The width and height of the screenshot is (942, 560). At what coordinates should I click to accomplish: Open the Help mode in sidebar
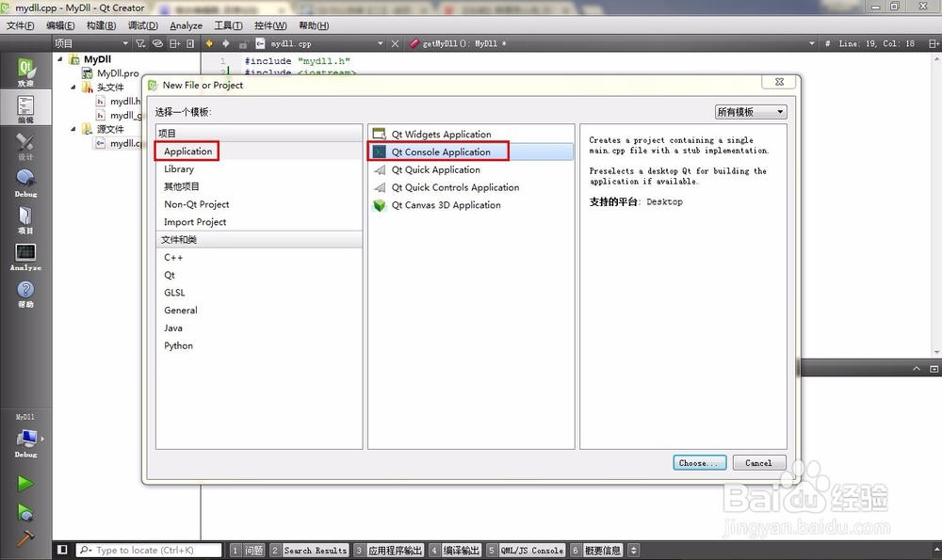point(25,294)
